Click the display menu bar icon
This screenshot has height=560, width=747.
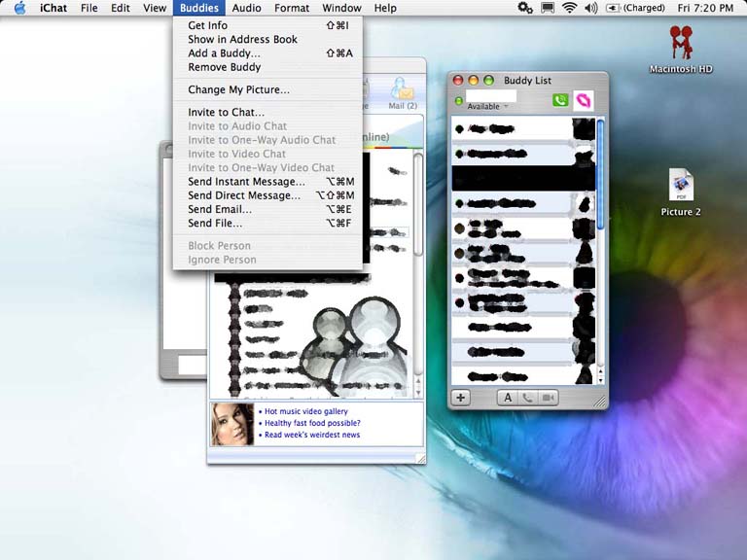pyautogui.click(x=548, y=8)
